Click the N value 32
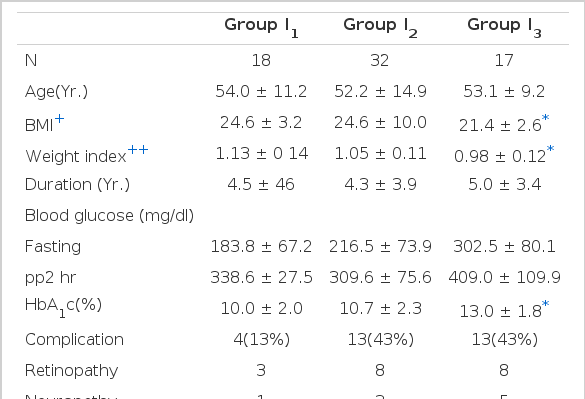Screen dimensions: 585x399 click(380, 60)
